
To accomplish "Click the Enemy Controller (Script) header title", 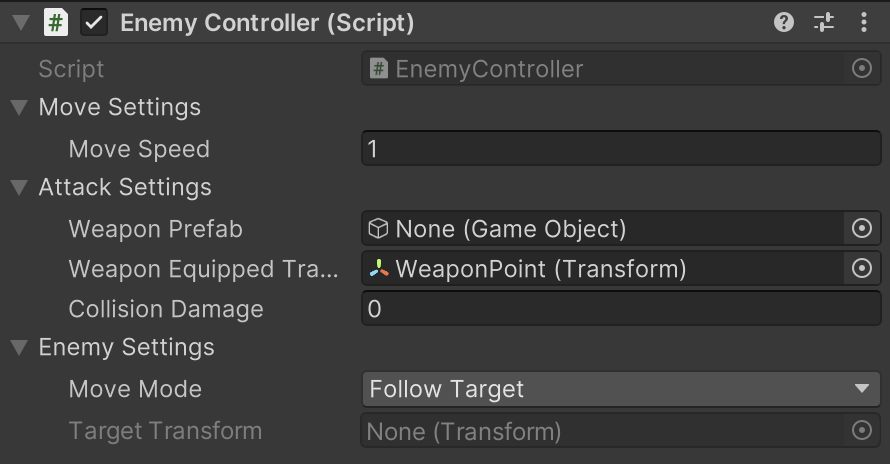I will (x=267, y=23).
